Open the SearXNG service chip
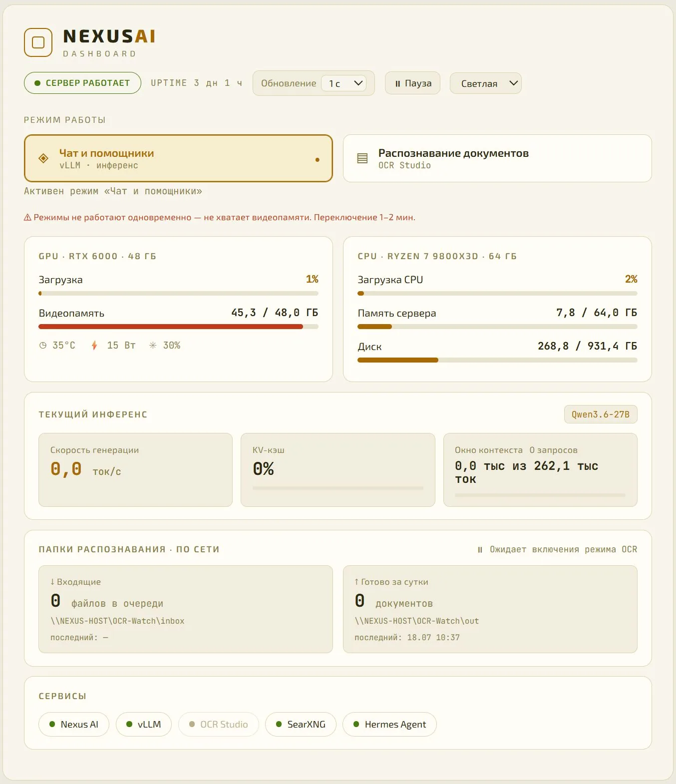676x784 pixels. tap(301, 724)
